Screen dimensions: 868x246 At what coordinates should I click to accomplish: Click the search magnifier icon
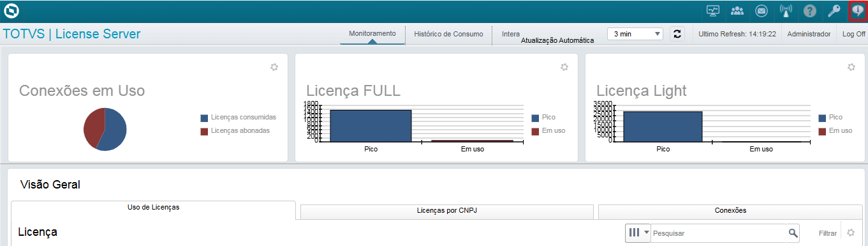793,233
